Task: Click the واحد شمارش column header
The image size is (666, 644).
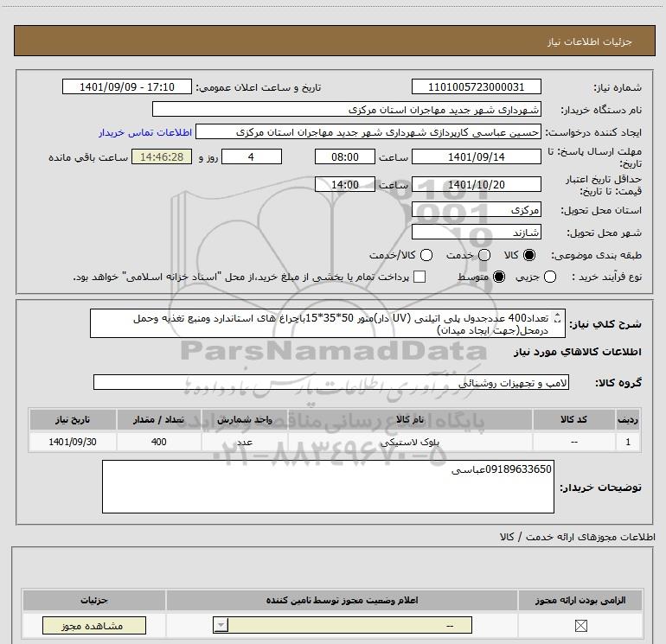Action: point(245,419)
